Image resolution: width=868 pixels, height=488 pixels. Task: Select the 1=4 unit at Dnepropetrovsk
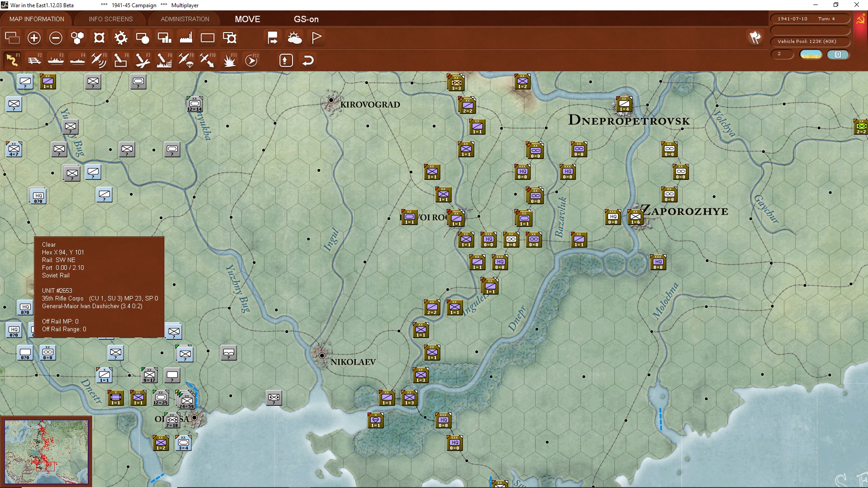[624, 104]
